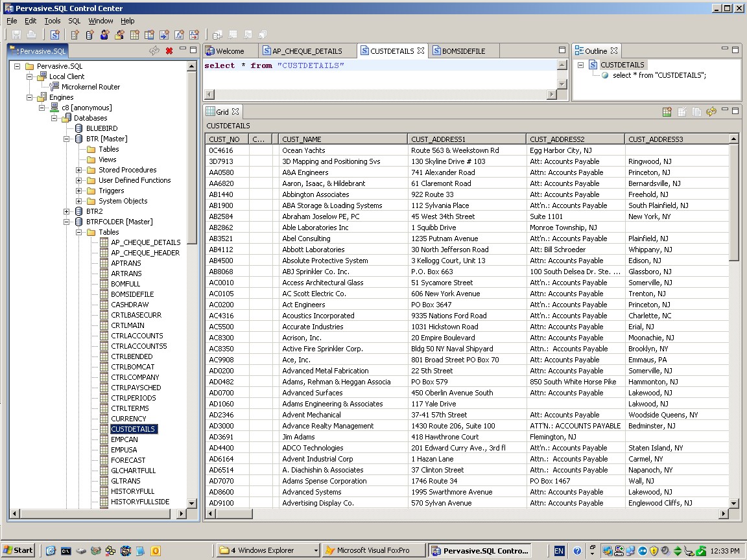Click the select statement in Outline panel
Screen dimensions: 747x560
click(659, 75)
